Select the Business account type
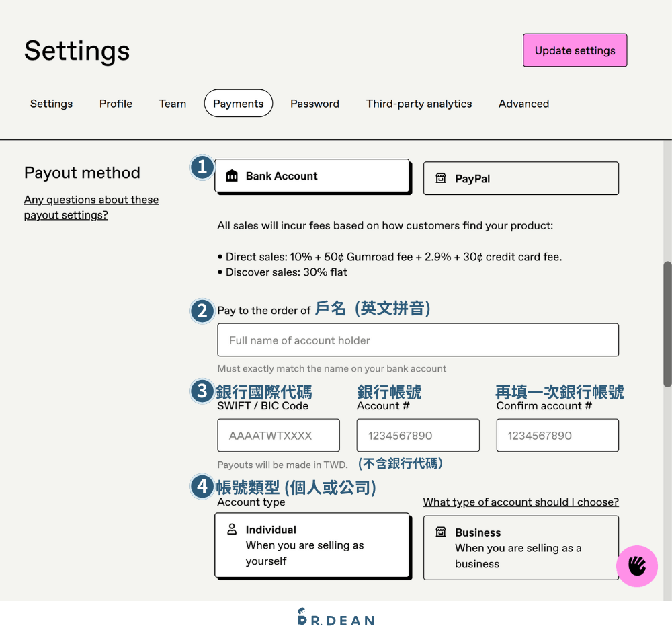This screenshot has height=632, width=672. (x=521, y=547)
